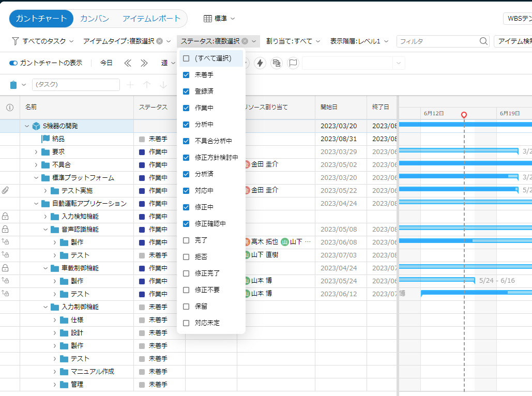Click the 今日 button
Image resolution: width=532 pixels, height=396 pixels.
[106, 63]
